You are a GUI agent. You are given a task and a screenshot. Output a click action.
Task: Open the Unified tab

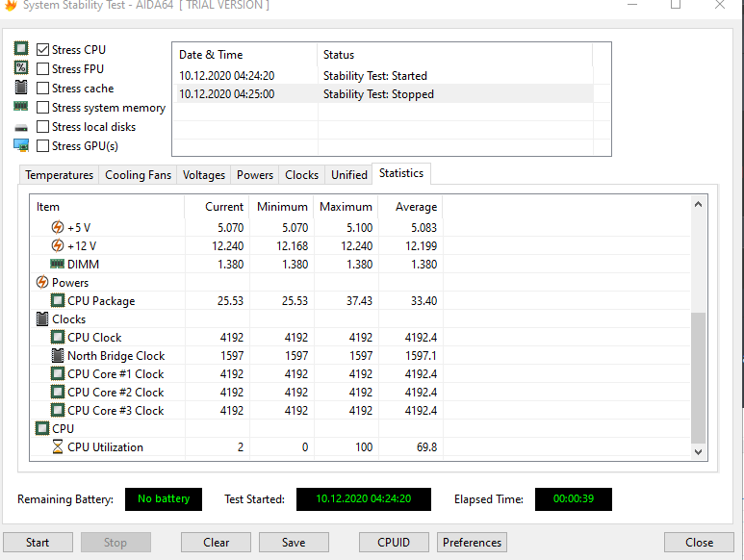click(x=349, y=175)
